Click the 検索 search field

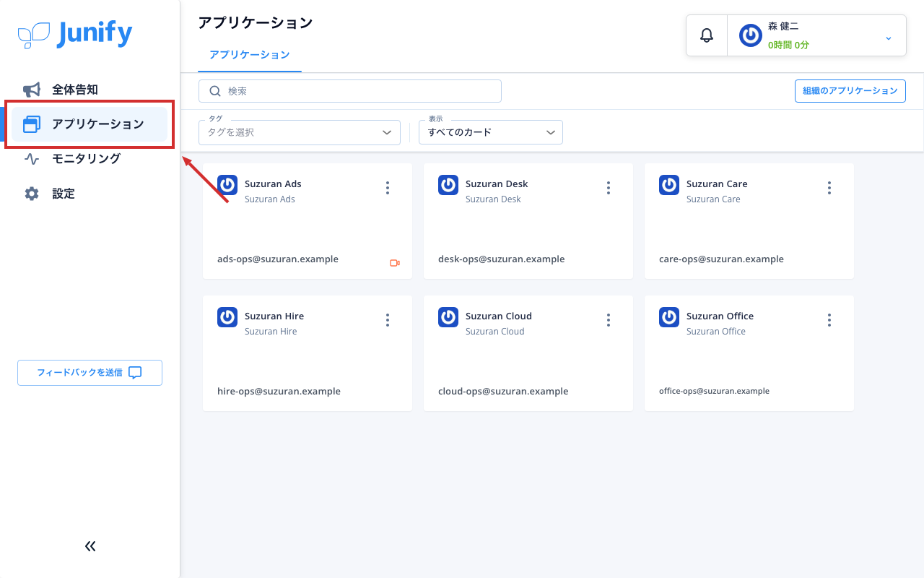[x=350, y=91]
